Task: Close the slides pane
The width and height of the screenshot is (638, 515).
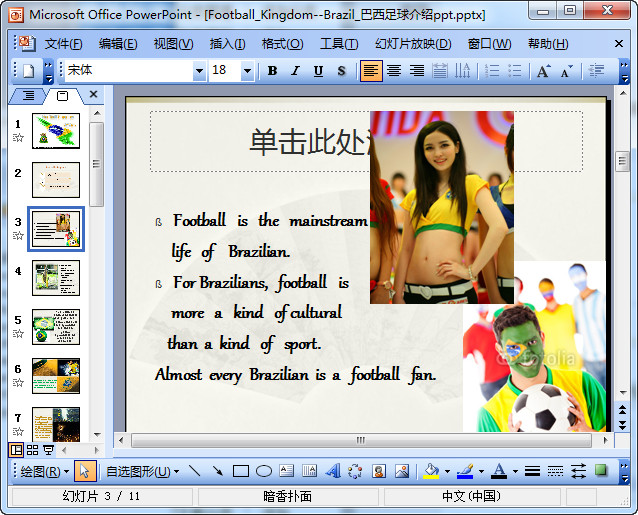Action: point(93,94)
